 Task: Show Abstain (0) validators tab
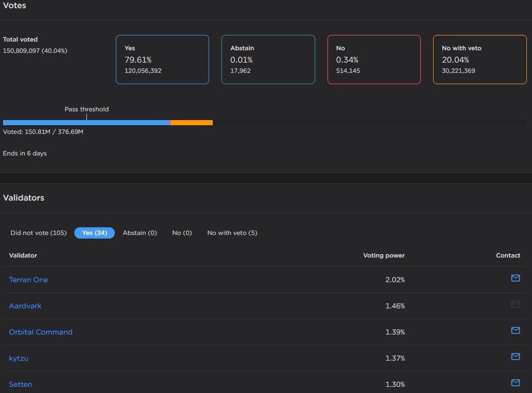[140, 233]
